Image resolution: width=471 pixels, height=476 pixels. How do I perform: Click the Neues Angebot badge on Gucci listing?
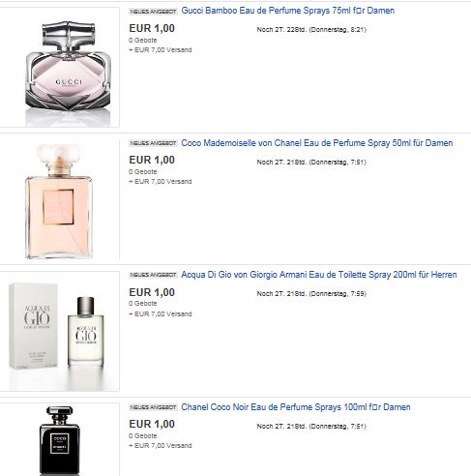coord(153,12)
